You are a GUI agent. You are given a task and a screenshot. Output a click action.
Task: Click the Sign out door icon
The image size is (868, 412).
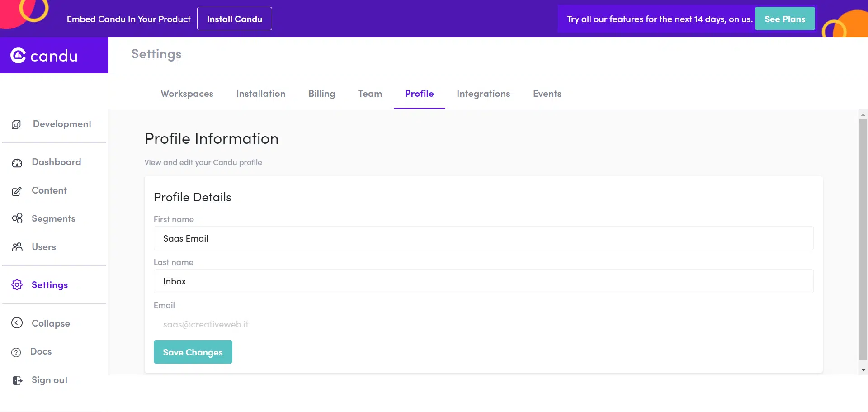click(17, 380)
